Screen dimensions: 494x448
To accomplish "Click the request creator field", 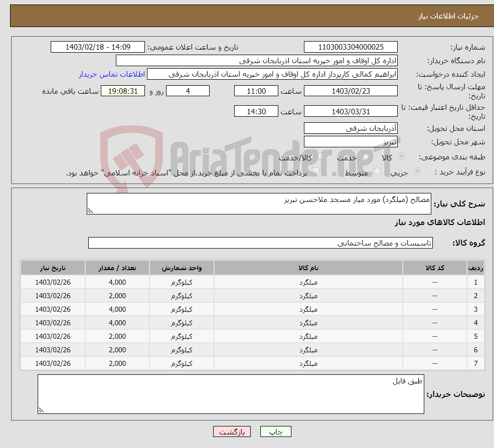I will click(272, 74).
